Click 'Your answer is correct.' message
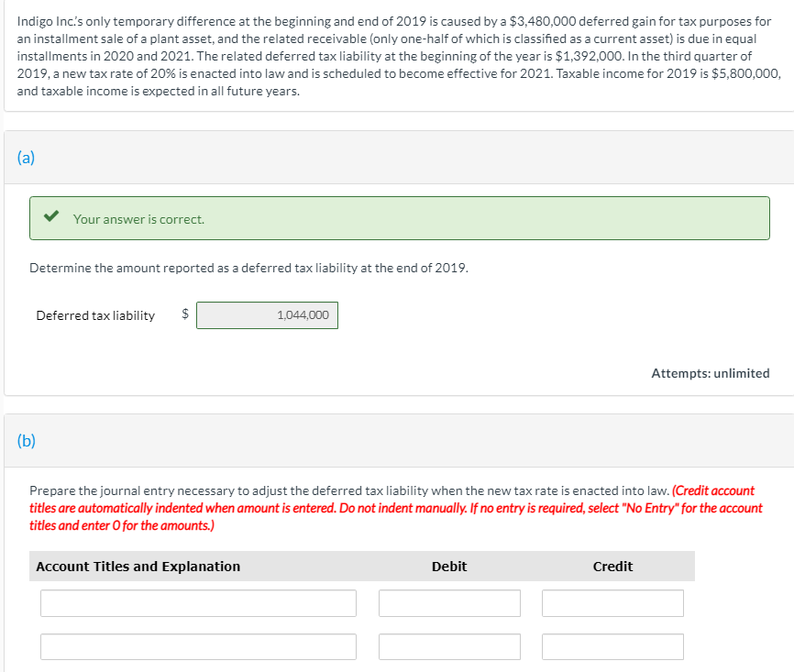794x672 pixels. coord(138,219)
